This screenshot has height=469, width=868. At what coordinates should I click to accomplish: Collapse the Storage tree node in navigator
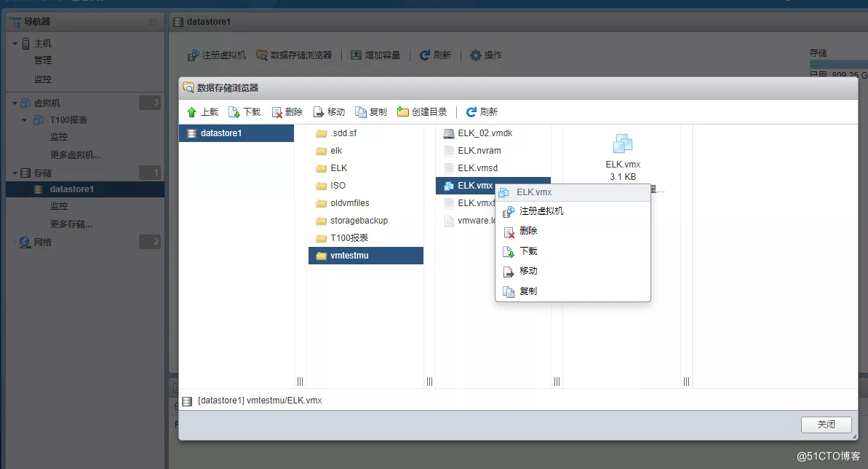tap(15, 173)
